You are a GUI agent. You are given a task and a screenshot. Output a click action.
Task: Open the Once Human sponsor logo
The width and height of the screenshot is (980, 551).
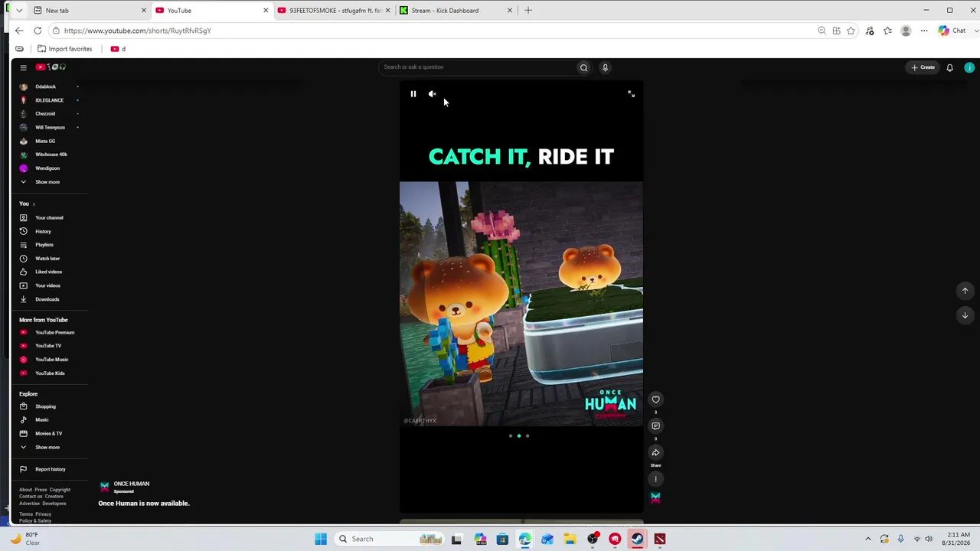point(105,486)
